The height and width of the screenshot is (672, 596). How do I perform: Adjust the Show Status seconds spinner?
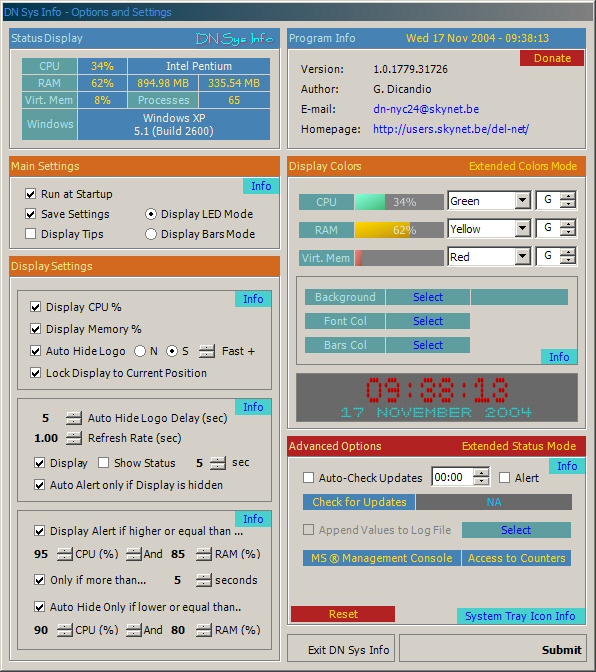(x=218, y=463)
